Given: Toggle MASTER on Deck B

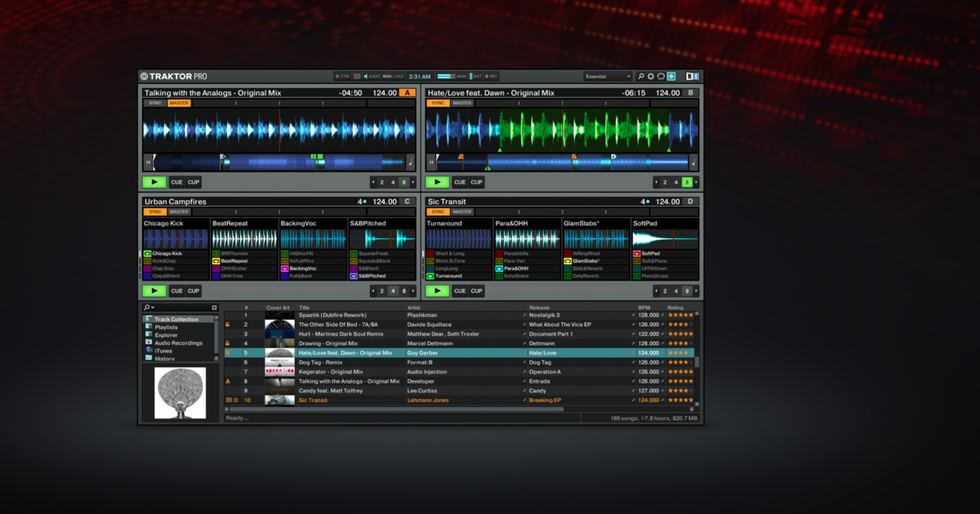Looking at the screenshot, I should click(x=461, y=103).
